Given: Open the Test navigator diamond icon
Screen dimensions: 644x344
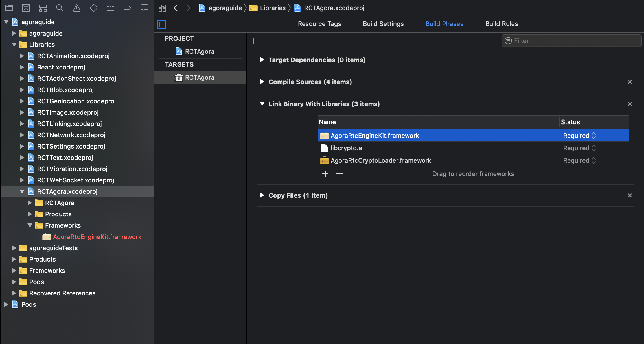Looking at the screenshot, I should [94, 8].
